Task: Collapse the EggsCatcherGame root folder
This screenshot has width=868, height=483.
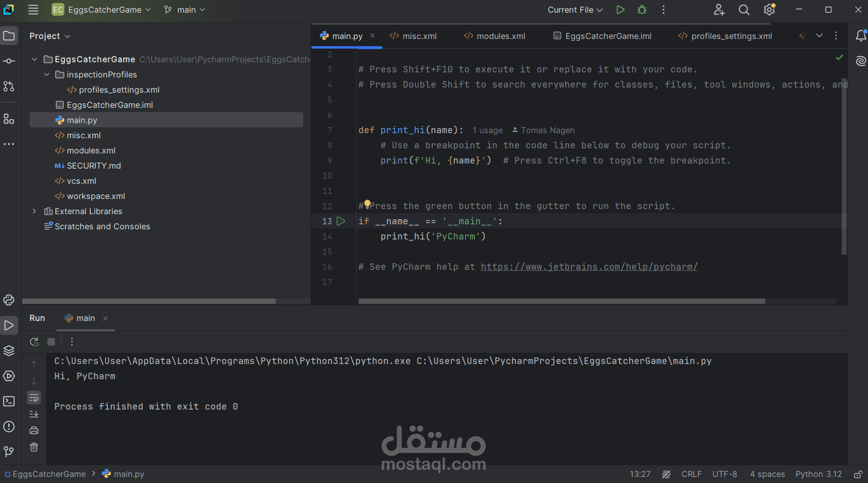Action: pos(34,59)
